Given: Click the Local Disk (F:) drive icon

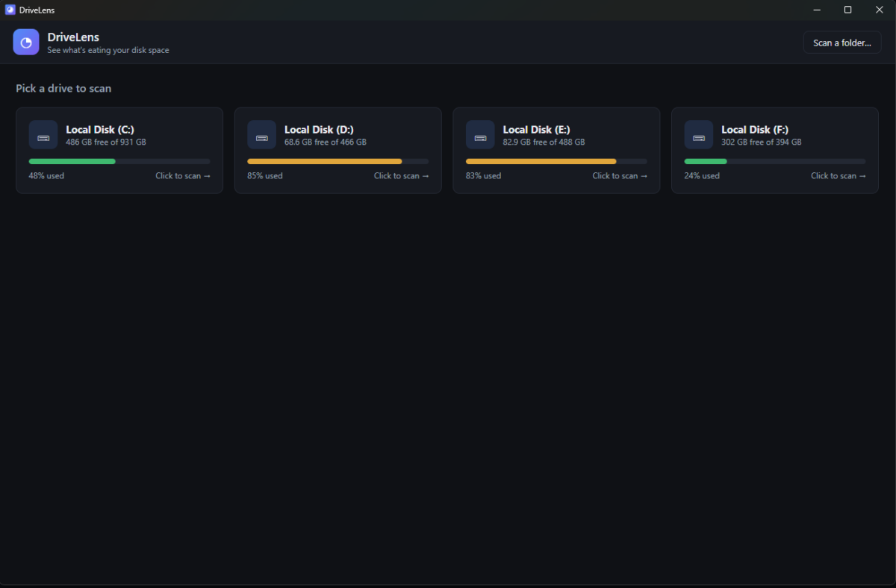Looking at the screenshot, I should tap(699, 135).
